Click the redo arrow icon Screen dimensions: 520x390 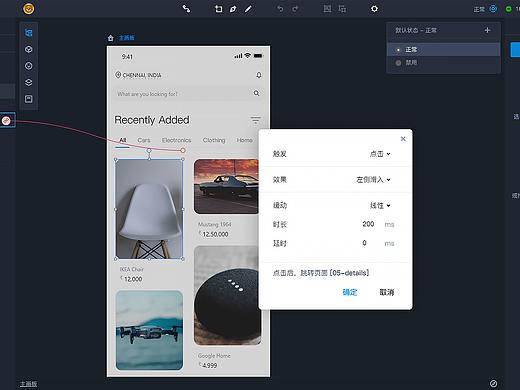(x=295, y=9)
